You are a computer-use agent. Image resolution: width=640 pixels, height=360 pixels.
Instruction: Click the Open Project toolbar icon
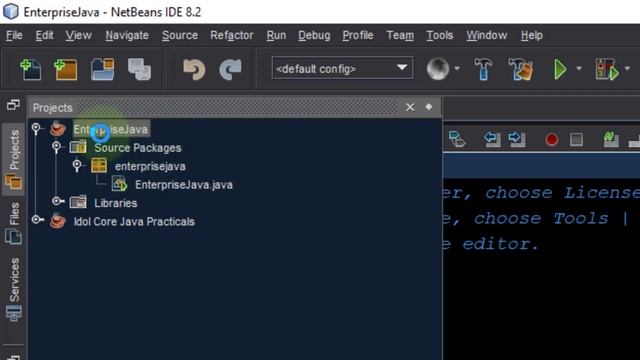click(x=102, y=69)
